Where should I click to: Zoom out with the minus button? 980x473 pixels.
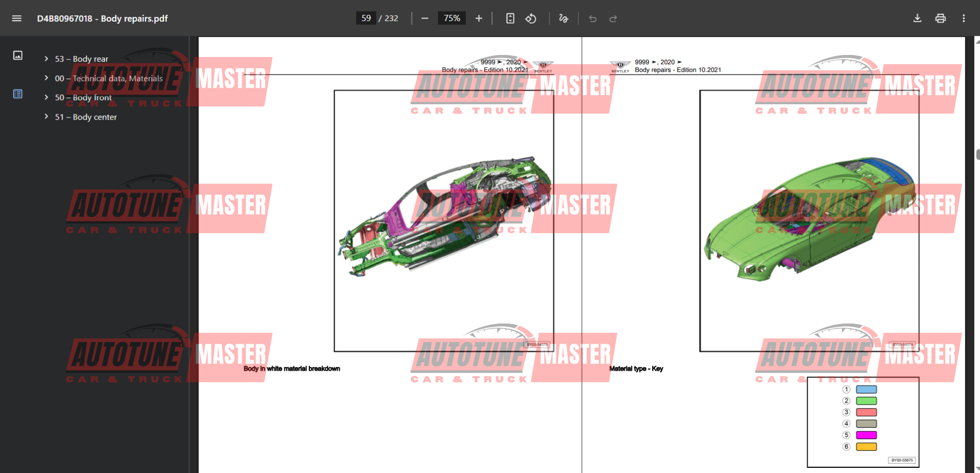click(425, 18)
